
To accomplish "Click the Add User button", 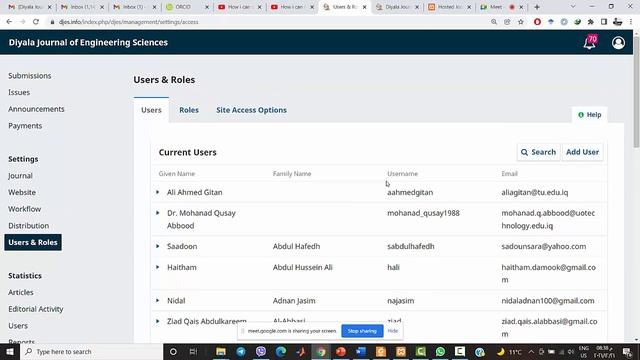I will tap(582, 152).
